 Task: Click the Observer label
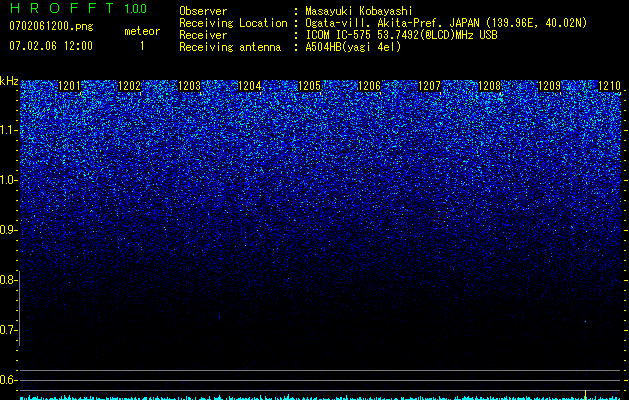[203, 11]
